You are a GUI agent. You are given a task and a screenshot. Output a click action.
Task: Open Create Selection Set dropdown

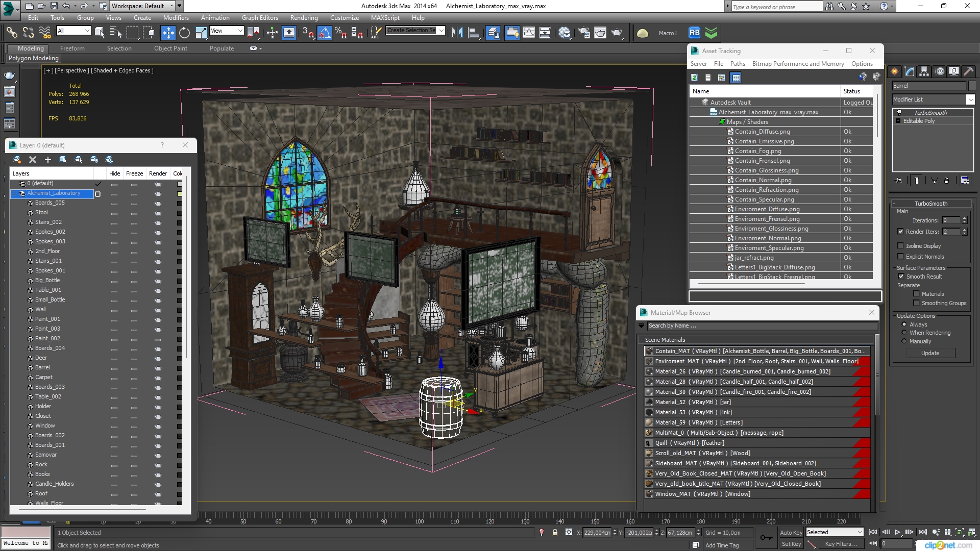pos(415,31)
